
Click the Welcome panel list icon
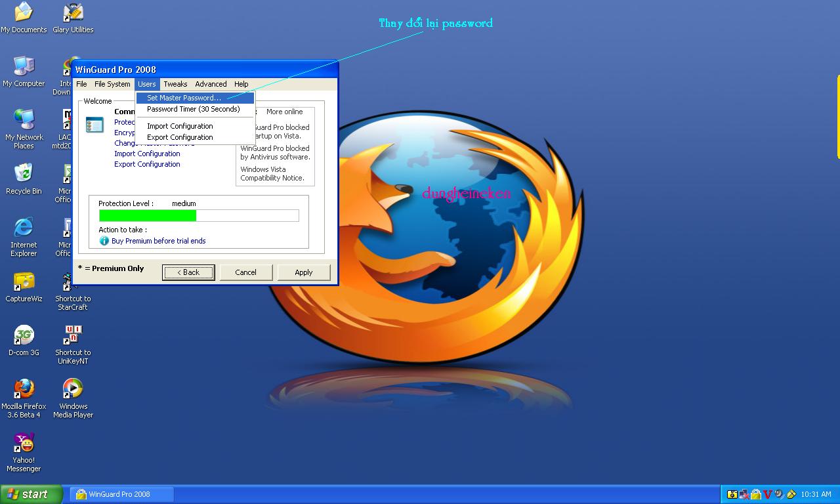coord(94,125)
